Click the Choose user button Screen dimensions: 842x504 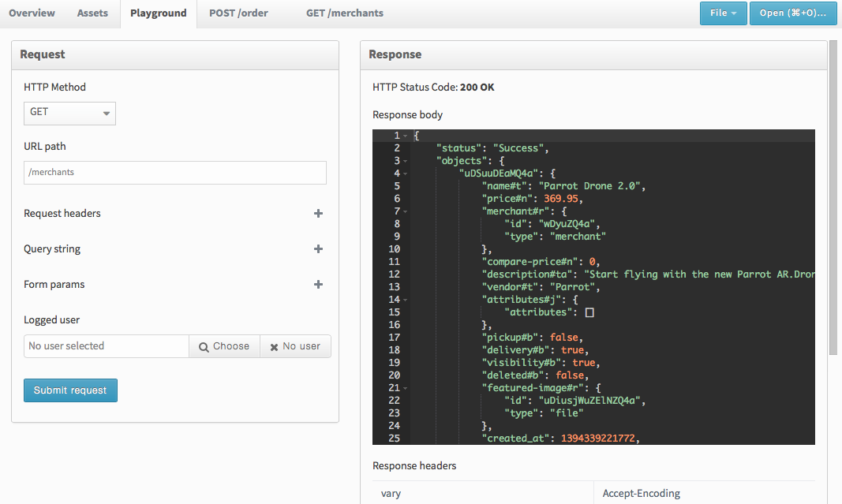(224, 346)
